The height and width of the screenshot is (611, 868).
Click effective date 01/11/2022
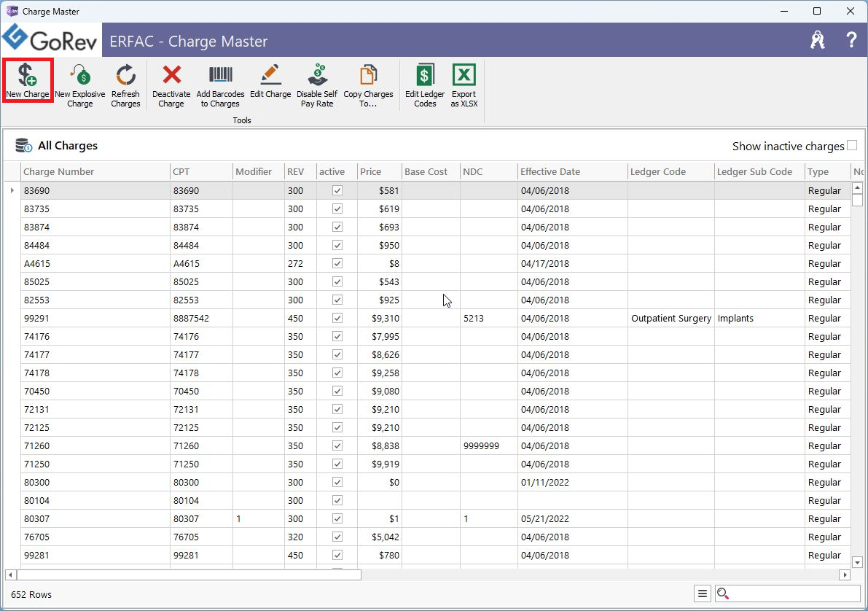[x=572, y=483]
